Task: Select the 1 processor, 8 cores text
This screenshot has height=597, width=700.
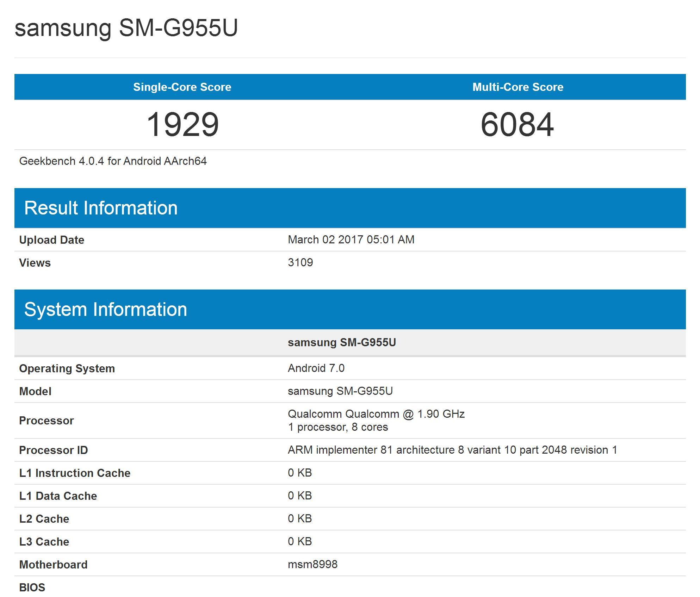Action: point(338,427)
